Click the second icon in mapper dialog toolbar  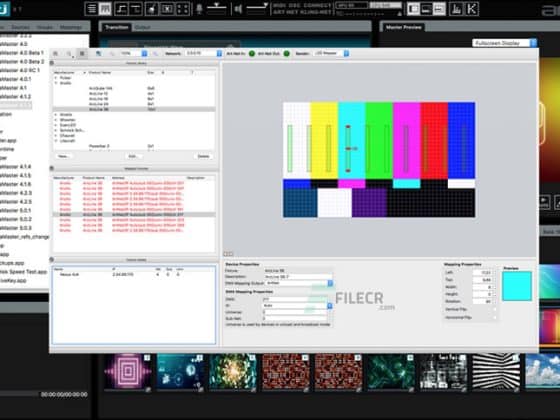click(69, 54)
